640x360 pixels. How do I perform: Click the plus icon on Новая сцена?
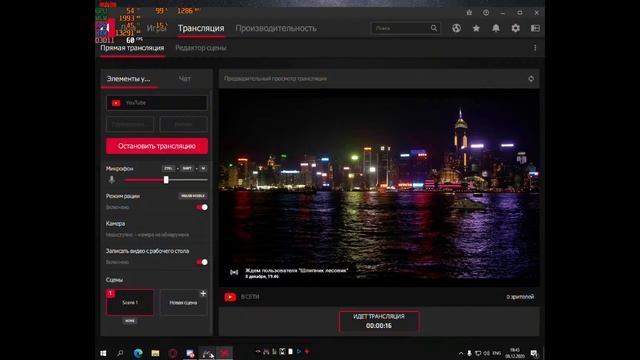coord(203,293)
